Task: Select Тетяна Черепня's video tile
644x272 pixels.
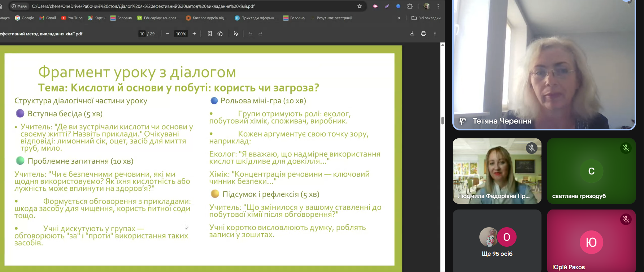Action: tap(544, 64)
